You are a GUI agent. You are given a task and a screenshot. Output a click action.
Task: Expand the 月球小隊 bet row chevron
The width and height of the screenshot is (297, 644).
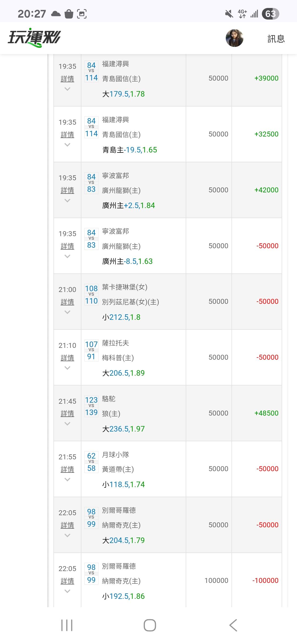point(67,480)
